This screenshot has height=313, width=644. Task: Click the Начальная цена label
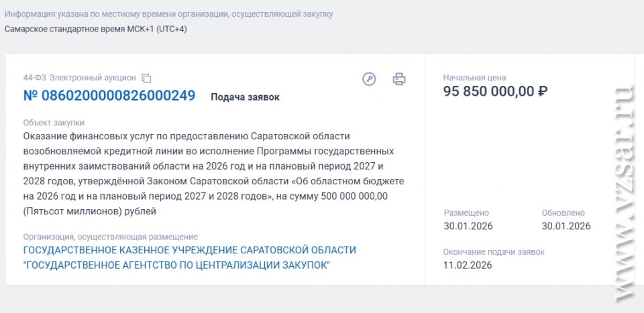pyautogui.click(x=474, y=78)
